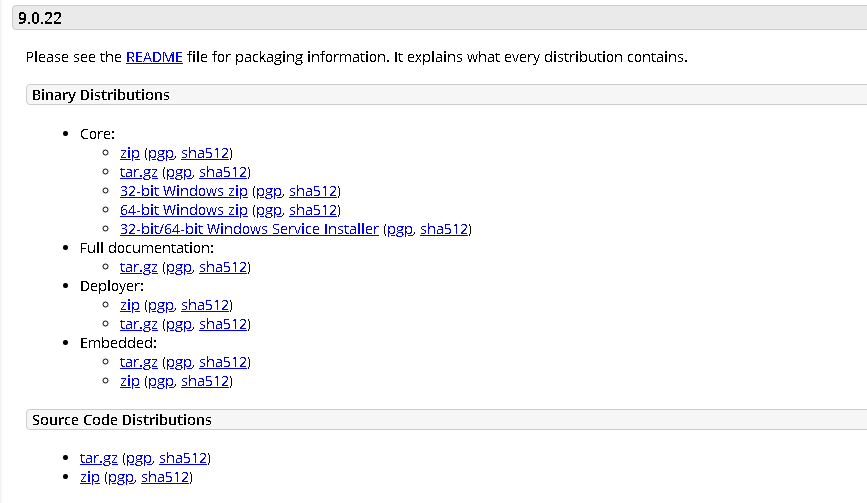Download the Core zip distribution
The width and height of the screenshot is (867, 503).
click(130, 153)
